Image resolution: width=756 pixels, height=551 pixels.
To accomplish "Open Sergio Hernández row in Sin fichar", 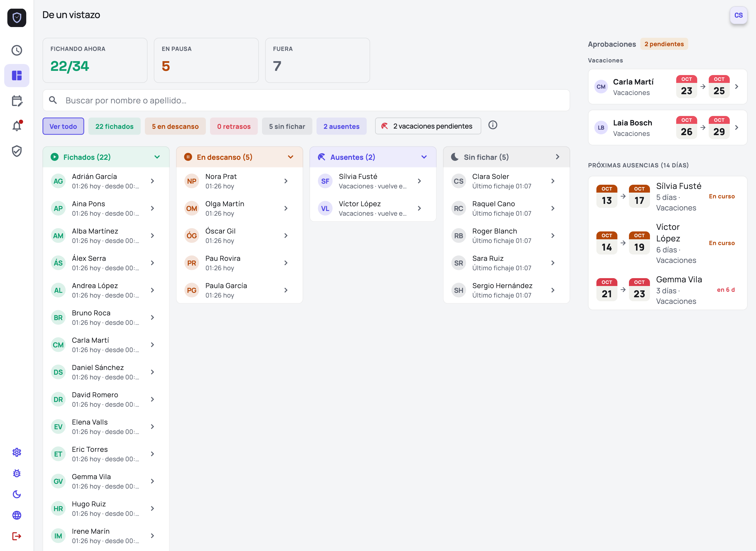I will [x=506, y=290].
